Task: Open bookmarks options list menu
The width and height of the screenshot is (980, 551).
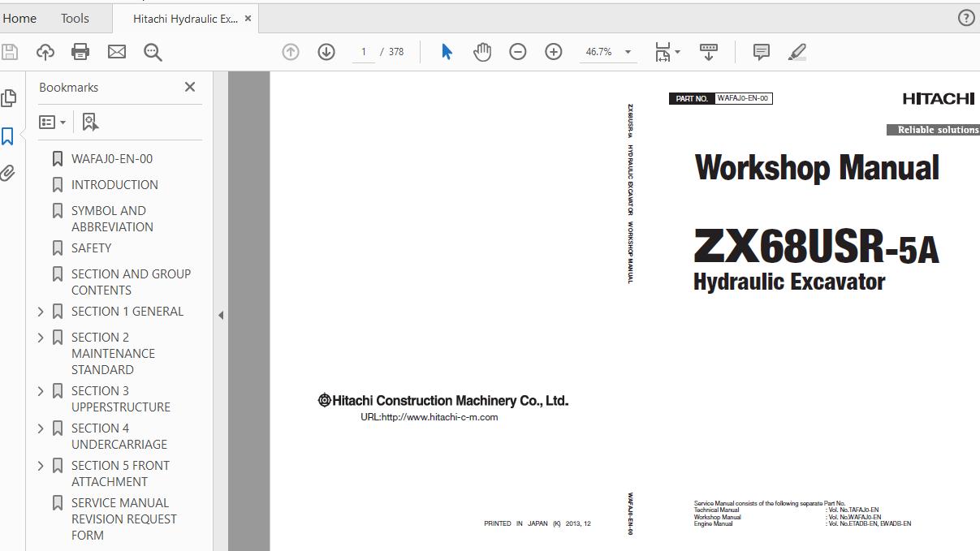Action: pyautogui.click(x=53, y=122)
